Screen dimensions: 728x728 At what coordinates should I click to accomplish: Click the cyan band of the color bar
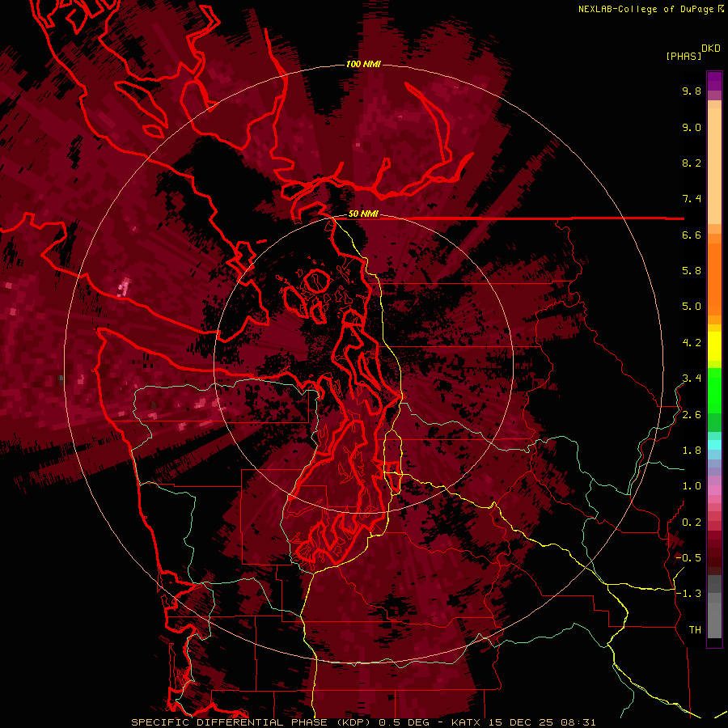(x=714, y=444)
